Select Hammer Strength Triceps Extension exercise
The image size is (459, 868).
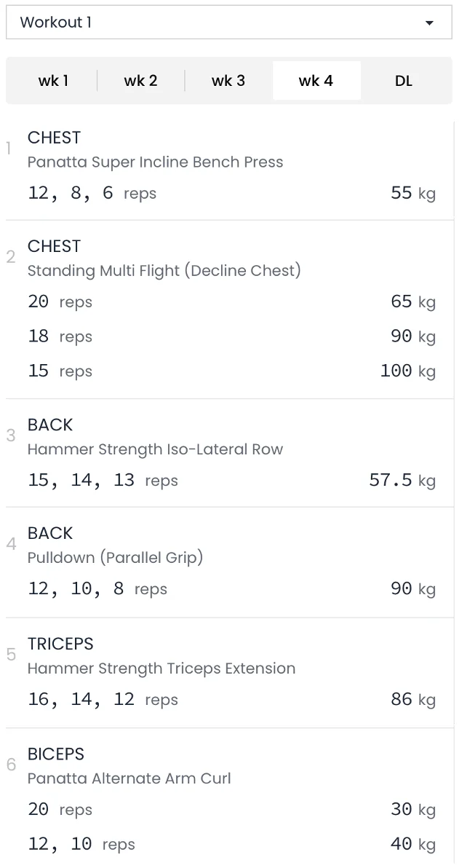(x=161, y=668)
